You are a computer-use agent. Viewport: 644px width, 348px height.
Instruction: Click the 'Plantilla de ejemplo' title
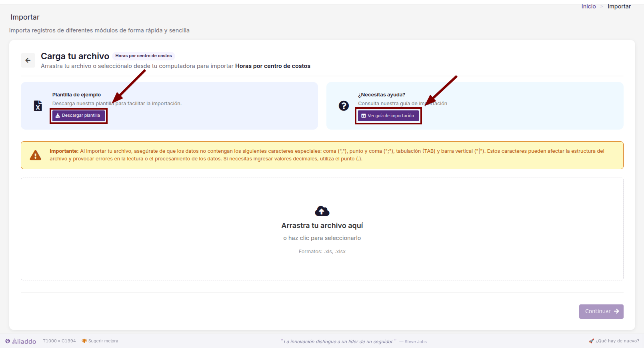click(76, 95)
